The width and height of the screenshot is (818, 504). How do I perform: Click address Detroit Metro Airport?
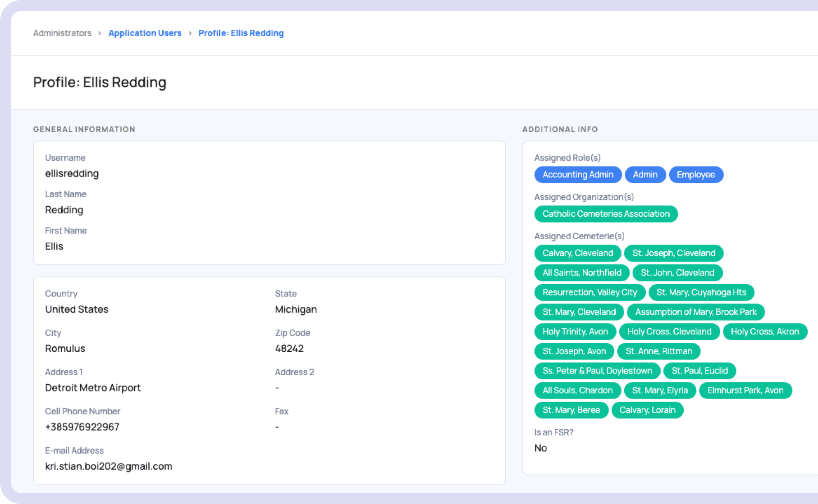93,388
